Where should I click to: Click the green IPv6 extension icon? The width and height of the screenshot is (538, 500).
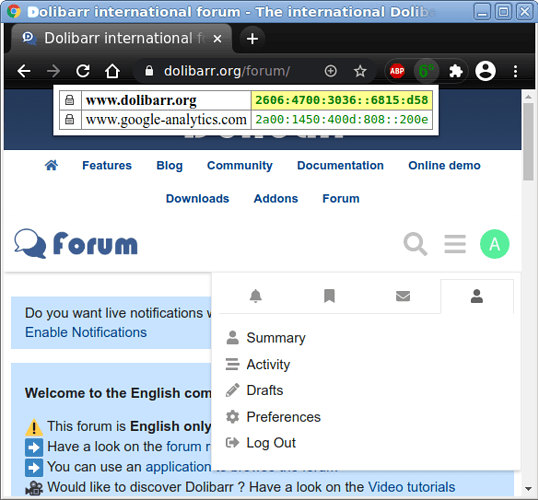[426, 71]
